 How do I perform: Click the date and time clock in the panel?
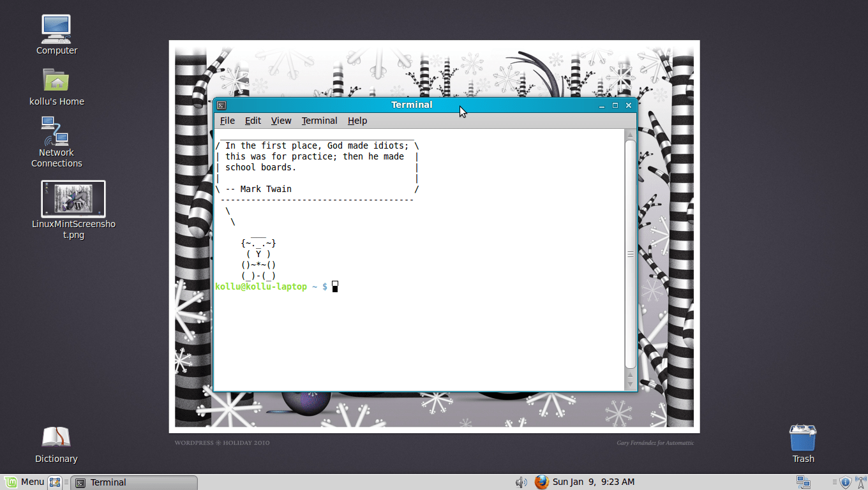click(x=594, y=482)
